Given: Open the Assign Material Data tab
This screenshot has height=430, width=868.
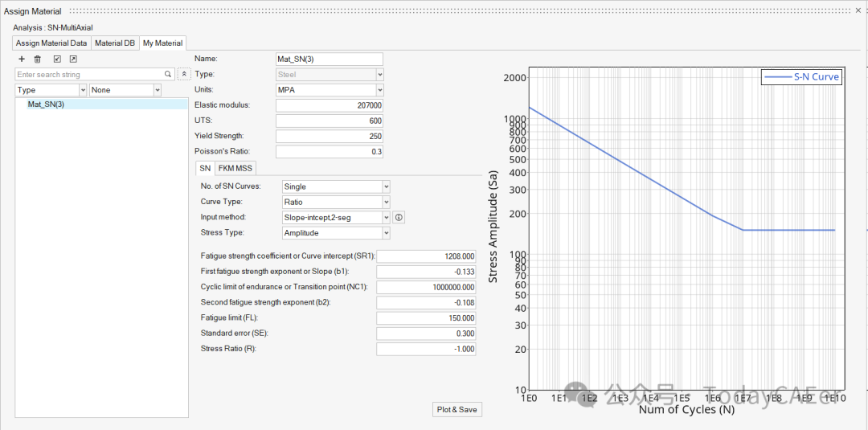Looking at the screenshot, I should pos(51,43).
